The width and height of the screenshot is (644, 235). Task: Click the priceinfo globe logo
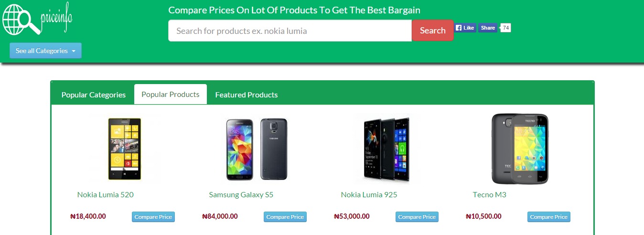click(37, 19)
